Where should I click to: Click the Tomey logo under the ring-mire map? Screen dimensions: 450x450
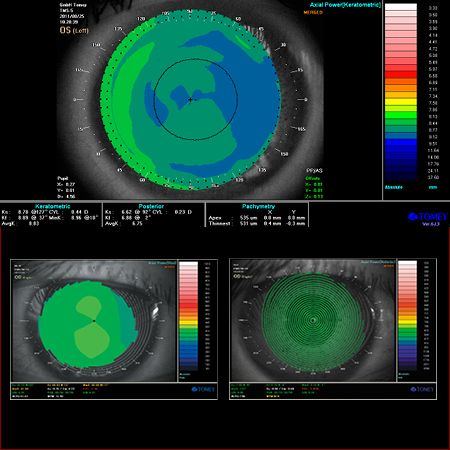pos(422,389)
